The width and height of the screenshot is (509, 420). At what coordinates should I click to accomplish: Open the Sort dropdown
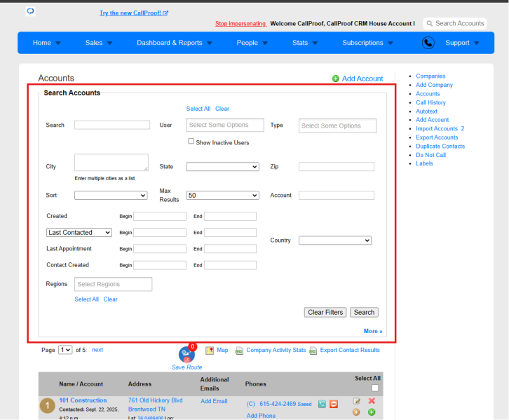[x=111, y=196]
